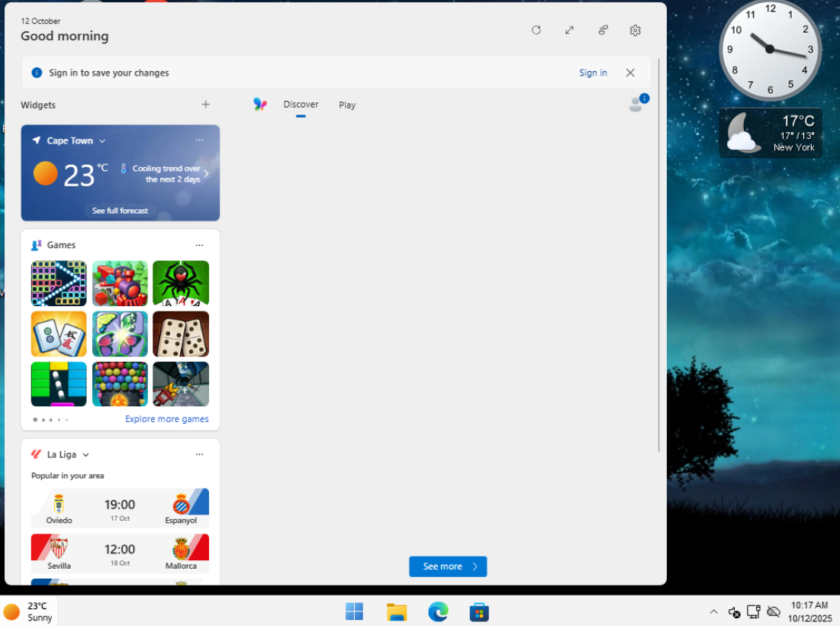
Task: Expand the Cape Town location dropdown
Action: pos(102,141)
